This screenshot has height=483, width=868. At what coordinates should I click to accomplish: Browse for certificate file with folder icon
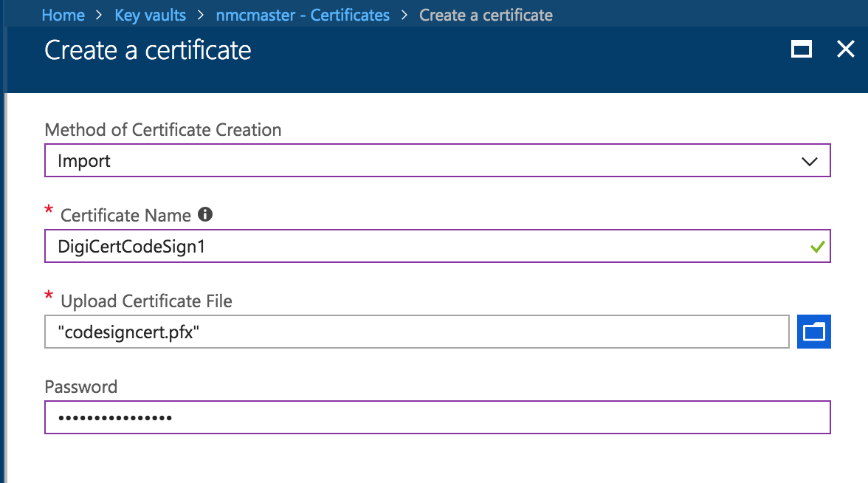click(x=813, y=332)
